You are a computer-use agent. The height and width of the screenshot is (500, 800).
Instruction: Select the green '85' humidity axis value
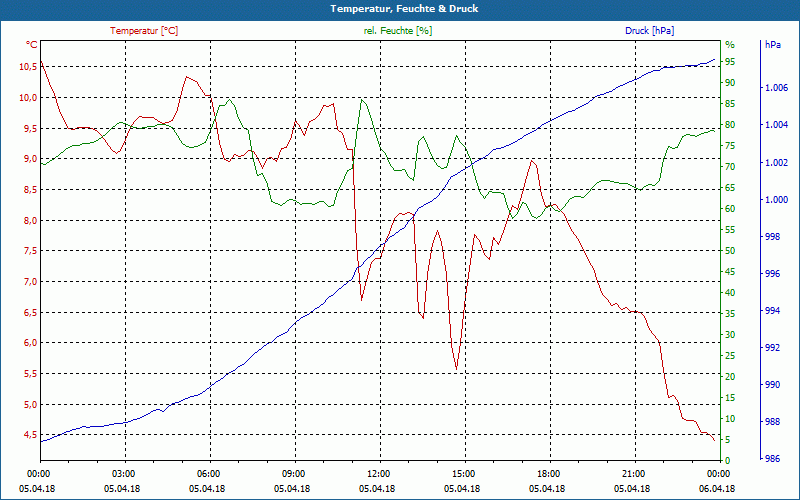[x=730, y=104]
